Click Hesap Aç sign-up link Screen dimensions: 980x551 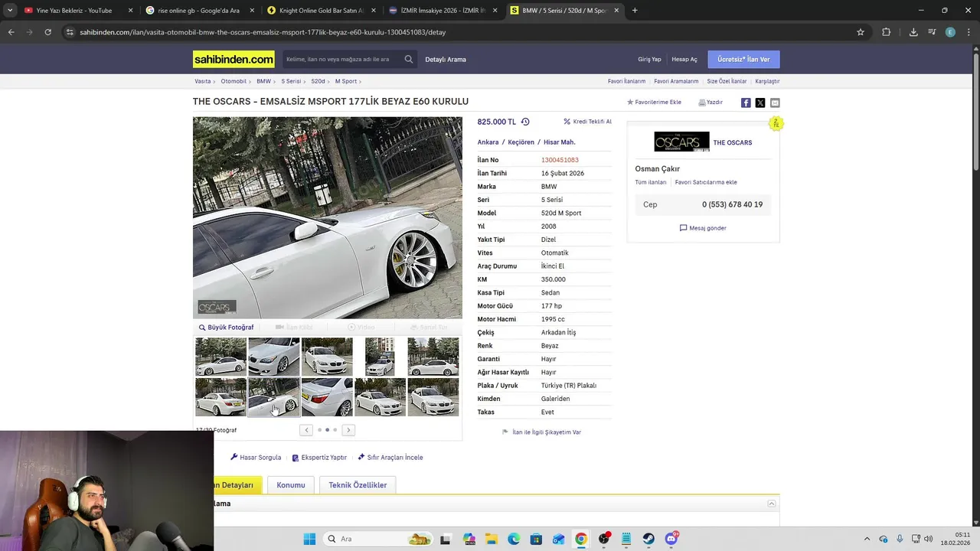coord(684,59)
